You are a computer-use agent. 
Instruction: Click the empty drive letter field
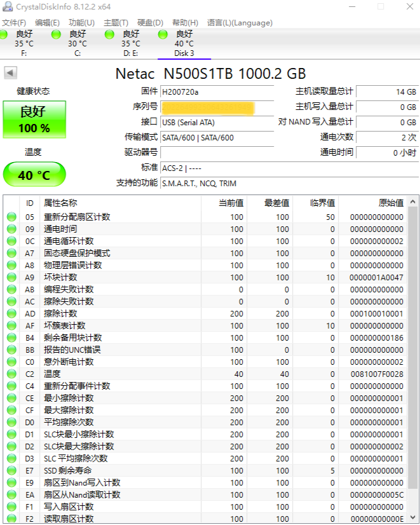tap(217, 153)
